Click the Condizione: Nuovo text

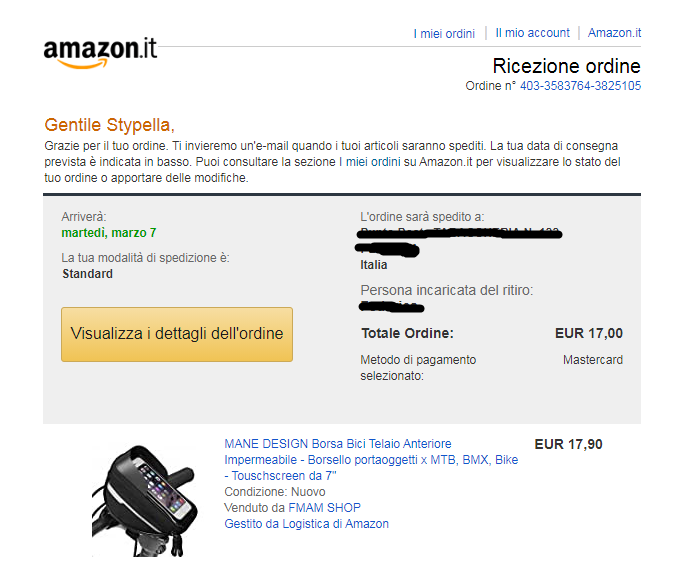275,492
